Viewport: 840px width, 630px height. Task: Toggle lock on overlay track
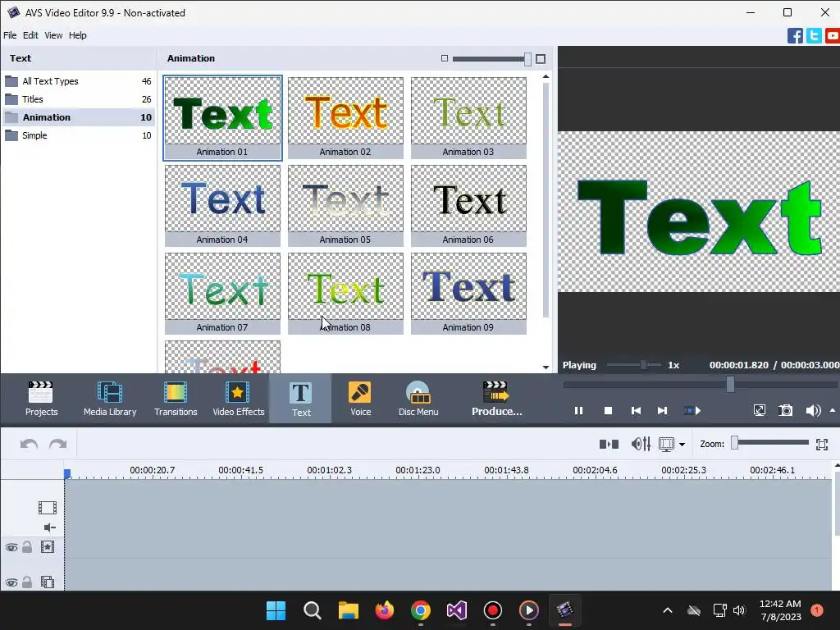pos(27,582)
